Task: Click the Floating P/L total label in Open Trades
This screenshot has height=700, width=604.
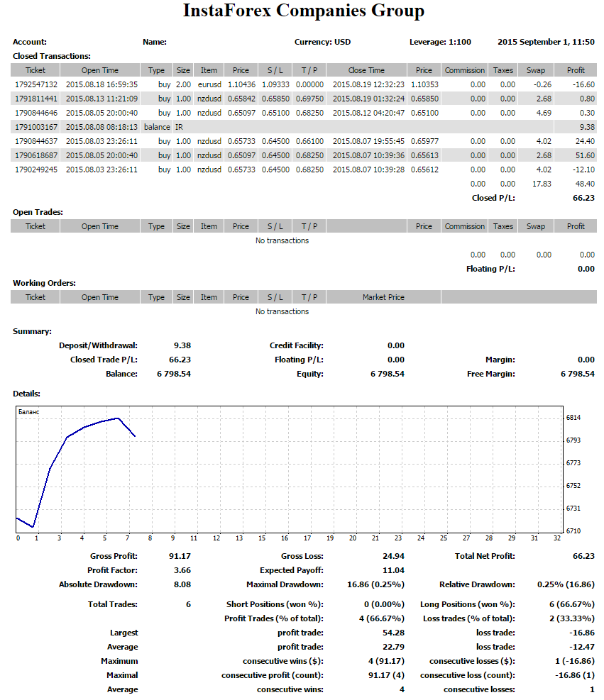Action: click(490, 270)
